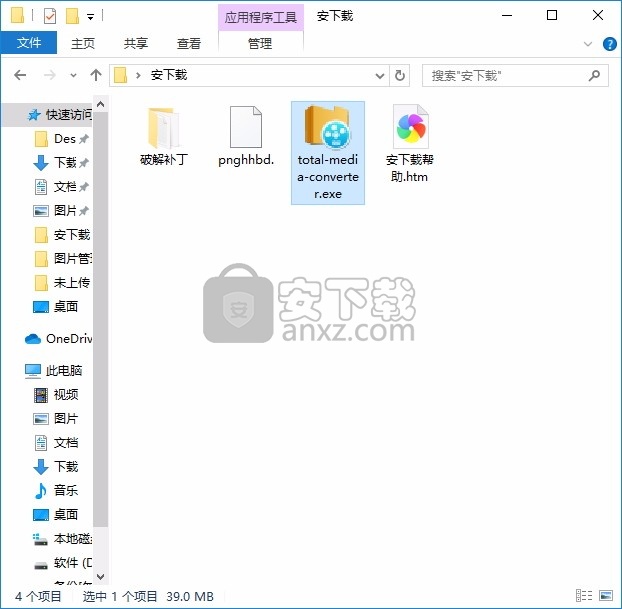Click the folder icon in title bar
This screenshot has width=622, height=609.
[17, 16]
